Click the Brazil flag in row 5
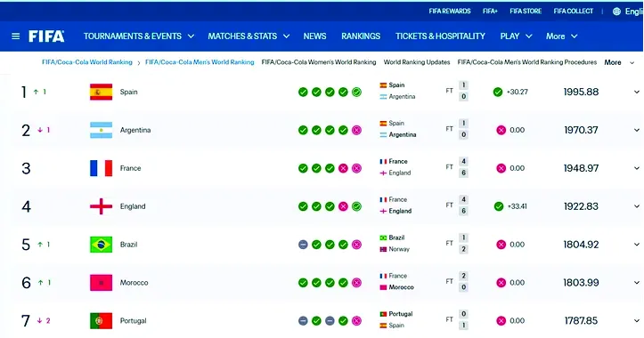Viewport: 644px width, 338px height. pos(101,245)
